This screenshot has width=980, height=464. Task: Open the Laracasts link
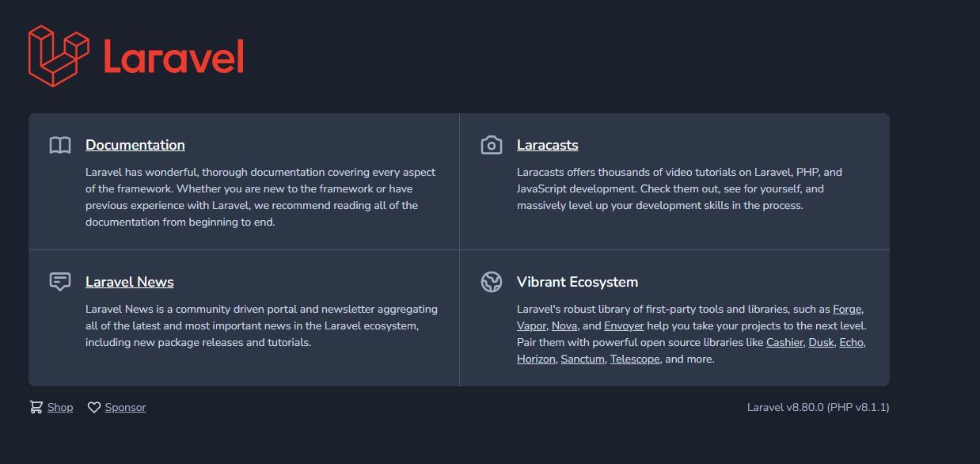548,145
